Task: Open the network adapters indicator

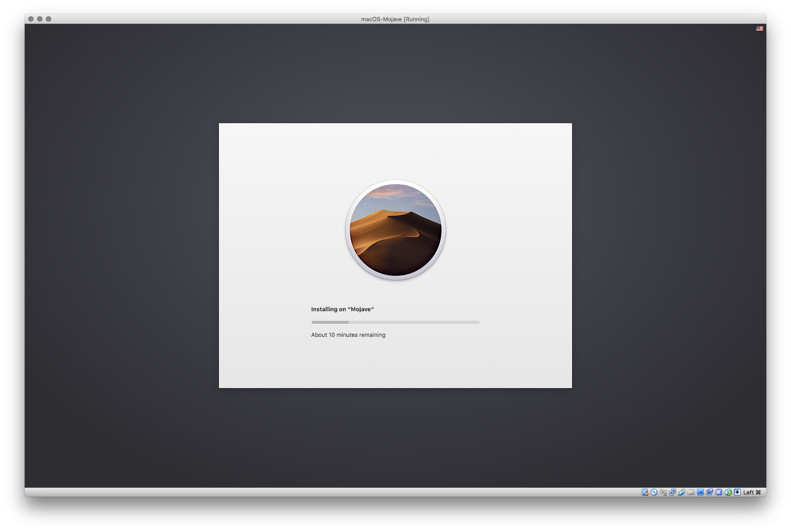Action: point(673,492)
